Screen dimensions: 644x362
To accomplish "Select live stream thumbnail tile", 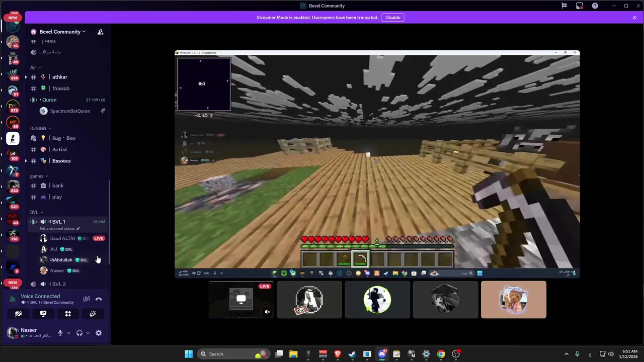I will point(242,300).
